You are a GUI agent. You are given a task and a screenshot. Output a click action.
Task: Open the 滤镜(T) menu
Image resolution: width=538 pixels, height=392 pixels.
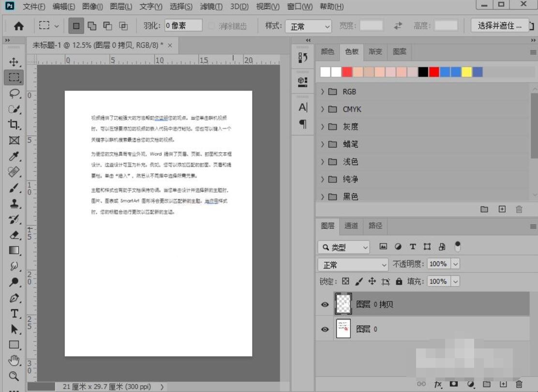coord(211,6)
